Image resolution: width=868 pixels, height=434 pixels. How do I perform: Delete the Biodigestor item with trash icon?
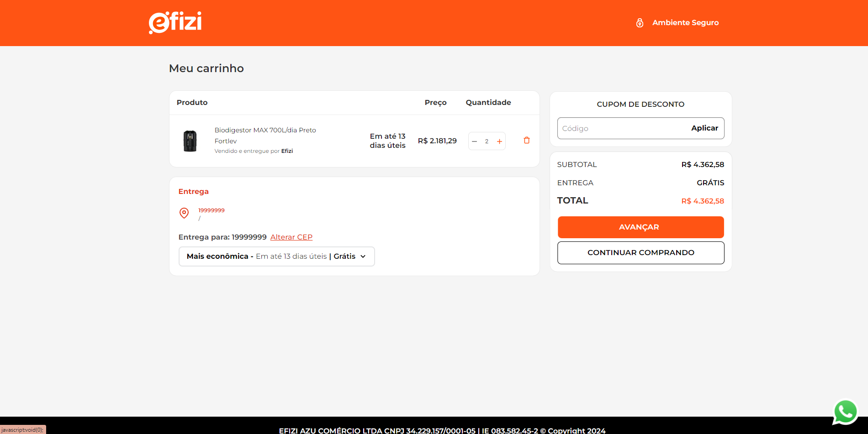click(x=527, y=140)
